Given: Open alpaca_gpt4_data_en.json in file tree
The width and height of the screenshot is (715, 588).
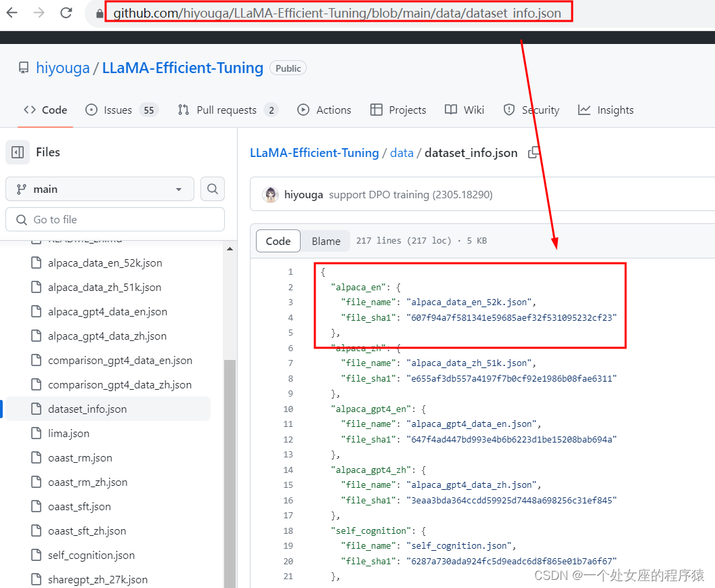Looking at the screenshot, I should 108,312.
